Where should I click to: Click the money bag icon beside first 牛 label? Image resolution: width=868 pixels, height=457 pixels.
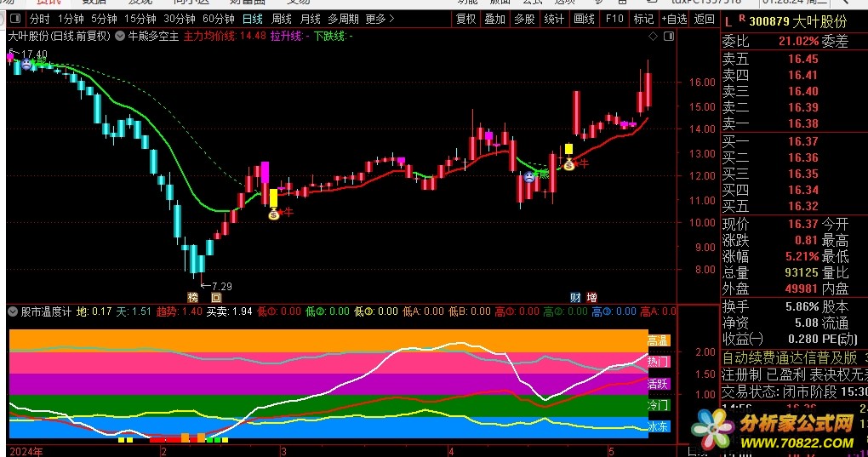point(273,213)
